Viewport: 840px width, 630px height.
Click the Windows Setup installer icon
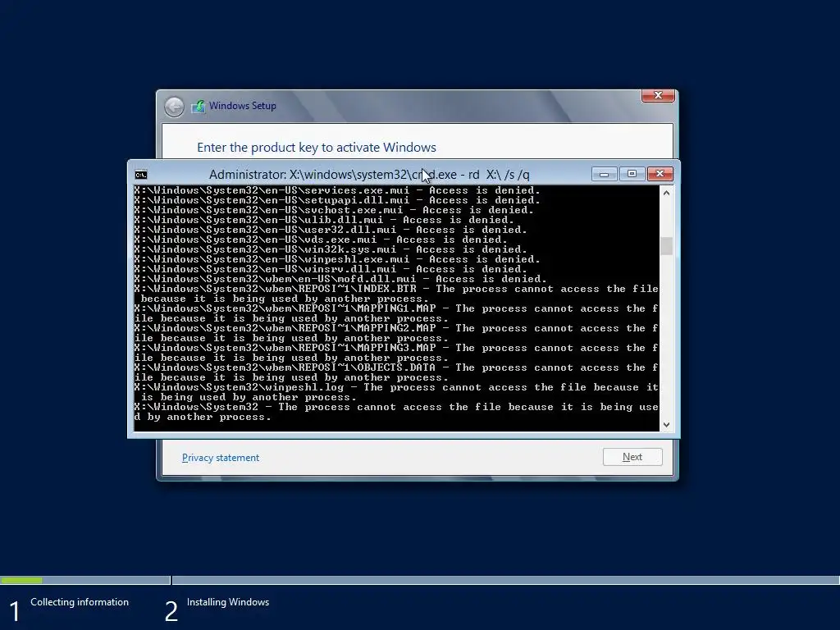(x=199, y=106)
